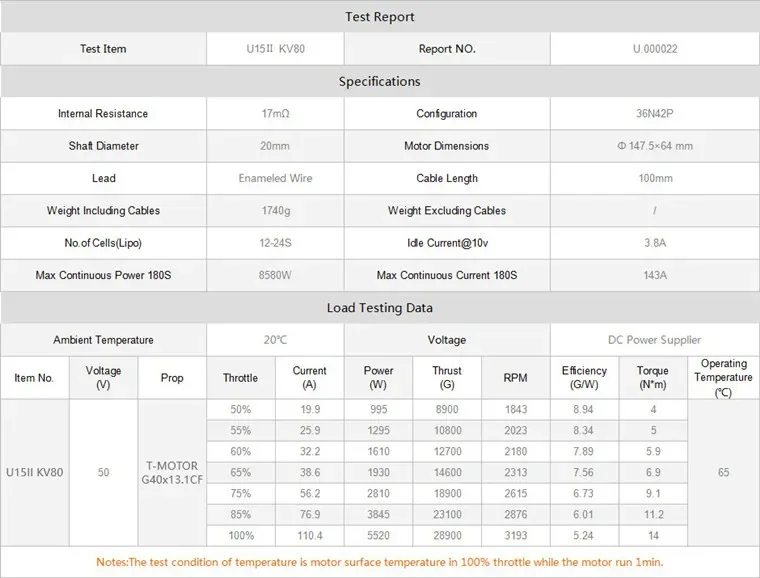This screenshot has width=760, height=578.
Task: Click the 'DC Power Supplier' cell
Action: [654, 340]
